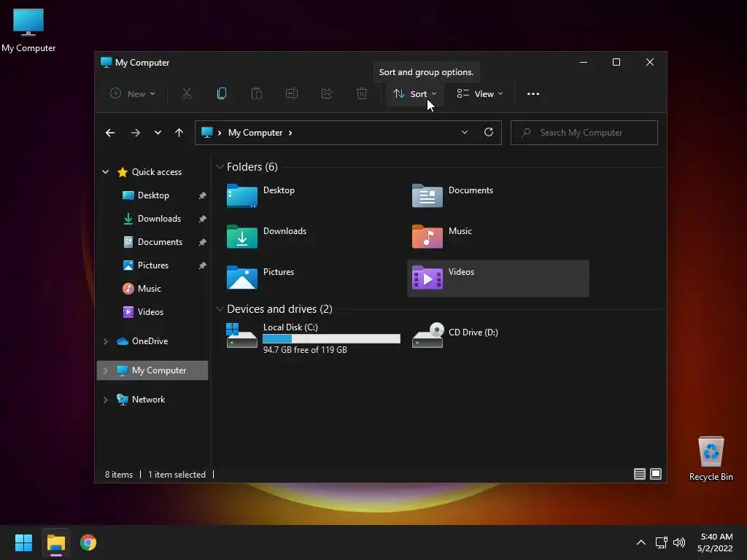Open the Windows Start menu
Screen dimensions: 747x560
pos(23,542)
